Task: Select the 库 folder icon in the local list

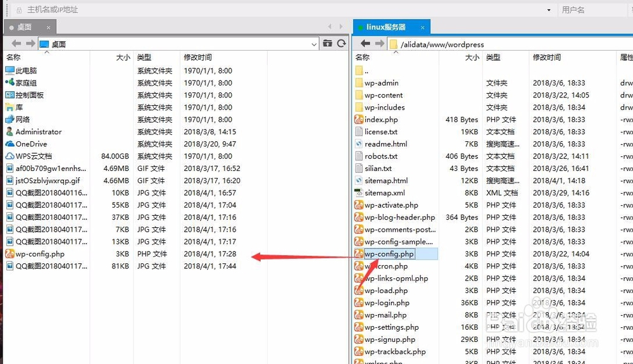Action: click(9, 108)
